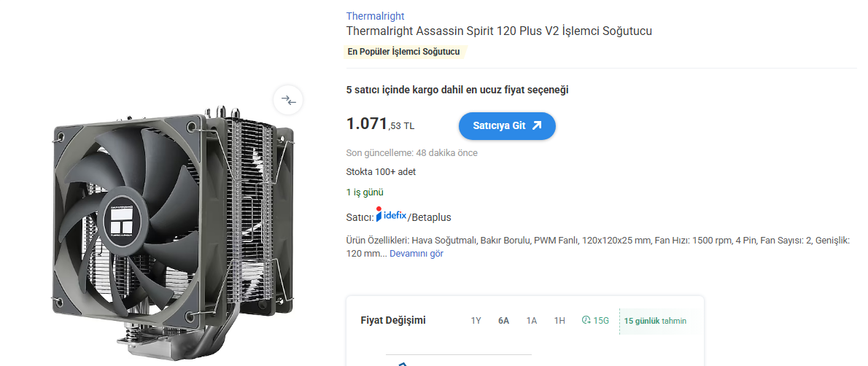Select the 1Y price history range

coord(476,321)
